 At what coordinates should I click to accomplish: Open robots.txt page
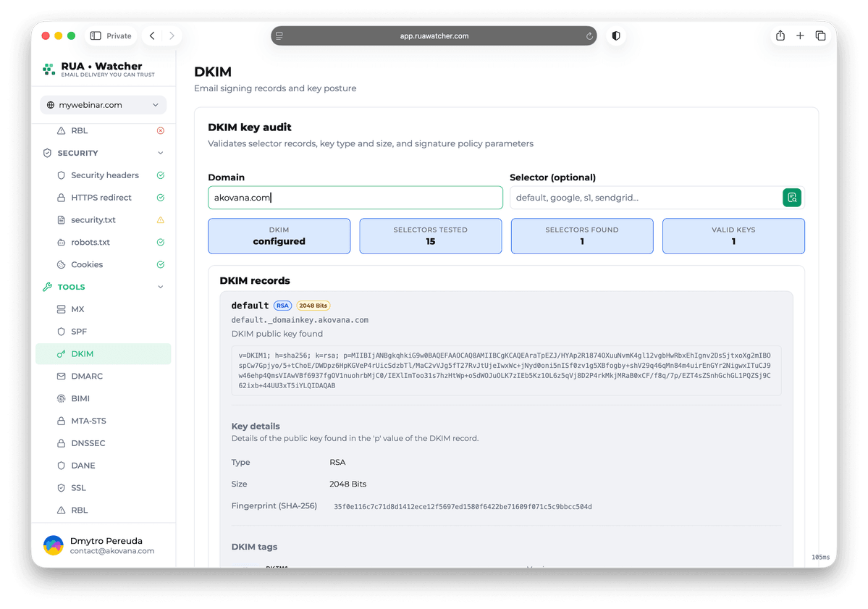point(103,242)
